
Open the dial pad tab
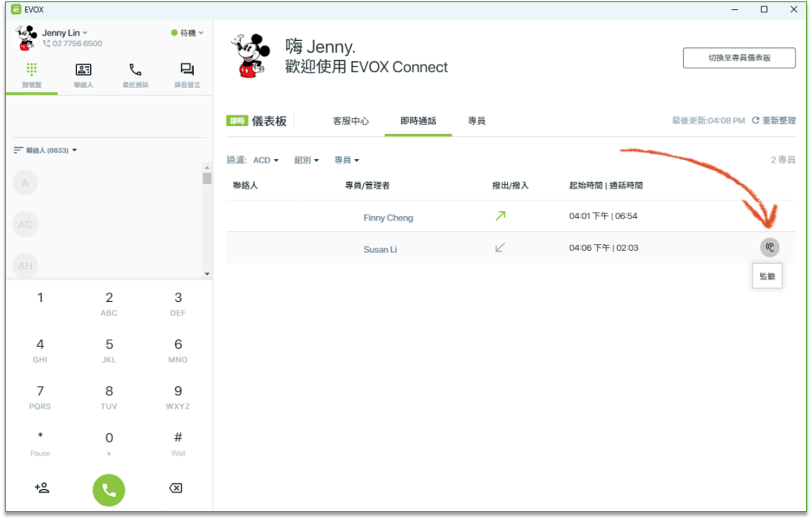click(x=31, y=75)
